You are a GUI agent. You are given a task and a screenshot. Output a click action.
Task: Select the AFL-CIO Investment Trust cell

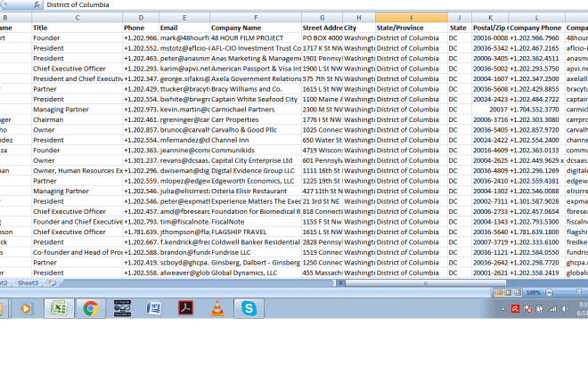(256, 48)
